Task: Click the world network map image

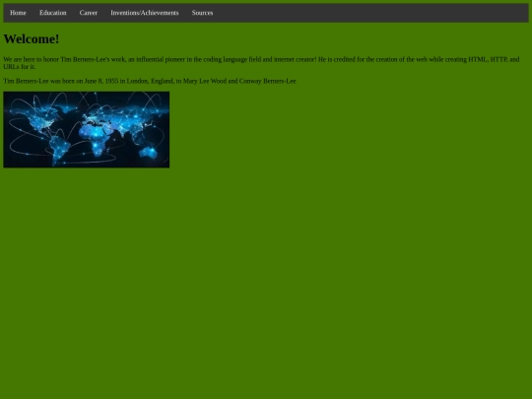Action: 86,130
